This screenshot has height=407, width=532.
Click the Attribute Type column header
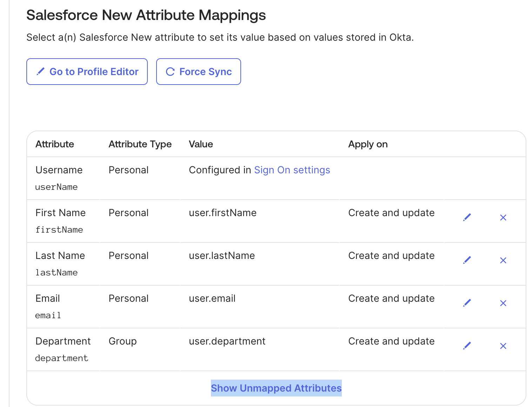(x=140, y=144)
